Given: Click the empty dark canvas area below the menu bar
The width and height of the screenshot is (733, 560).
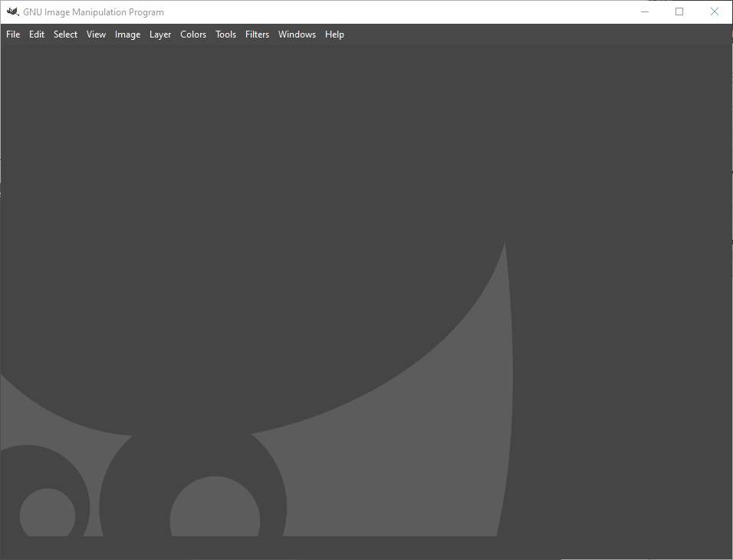Looking at the screenshot, I should click(x=307, y=153).
